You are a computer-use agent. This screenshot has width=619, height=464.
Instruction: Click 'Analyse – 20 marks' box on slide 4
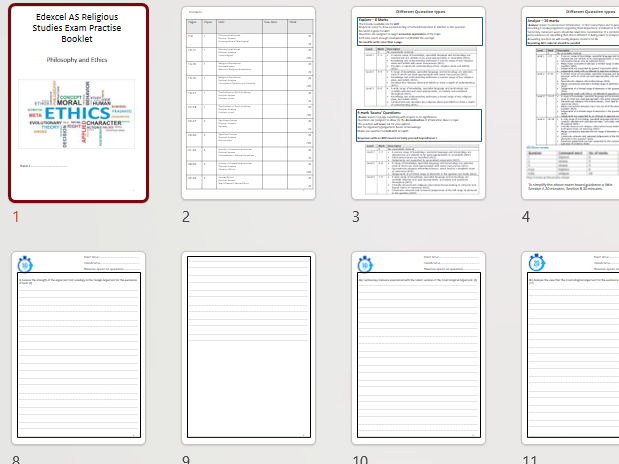tap(572, 31)
